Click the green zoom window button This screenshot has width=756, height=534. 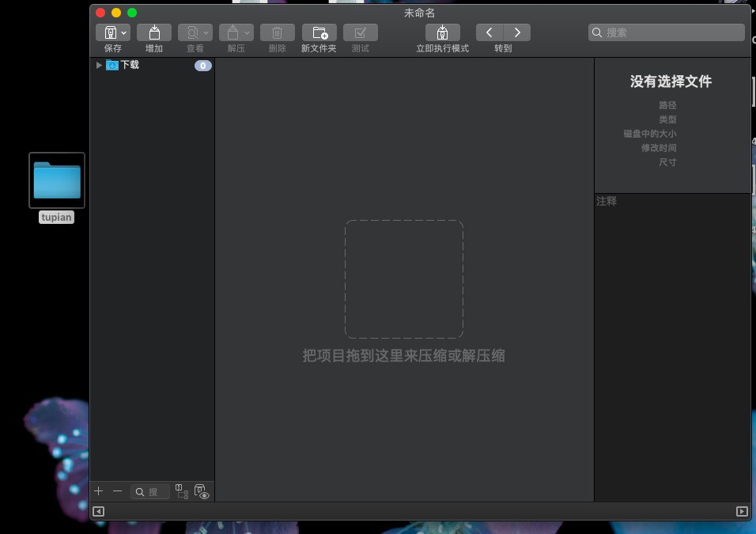tap(132, 13)
